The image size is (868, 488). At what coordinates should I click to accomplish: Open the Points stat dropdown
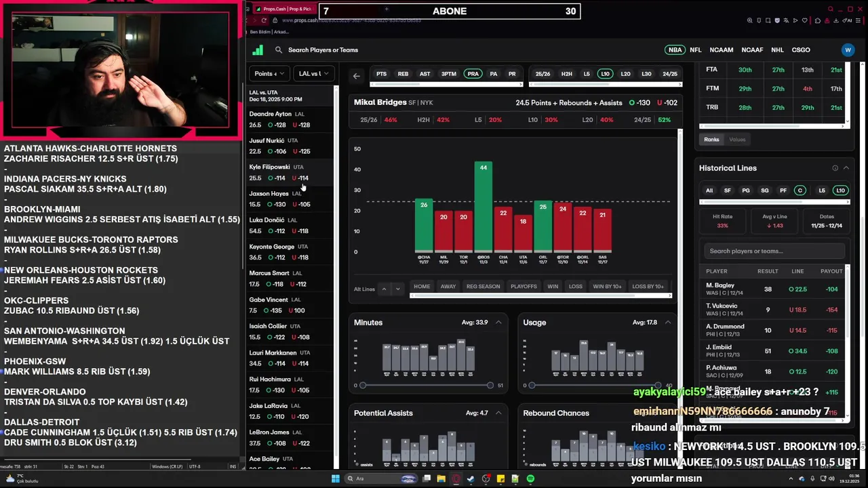click(x=269, y=73)
